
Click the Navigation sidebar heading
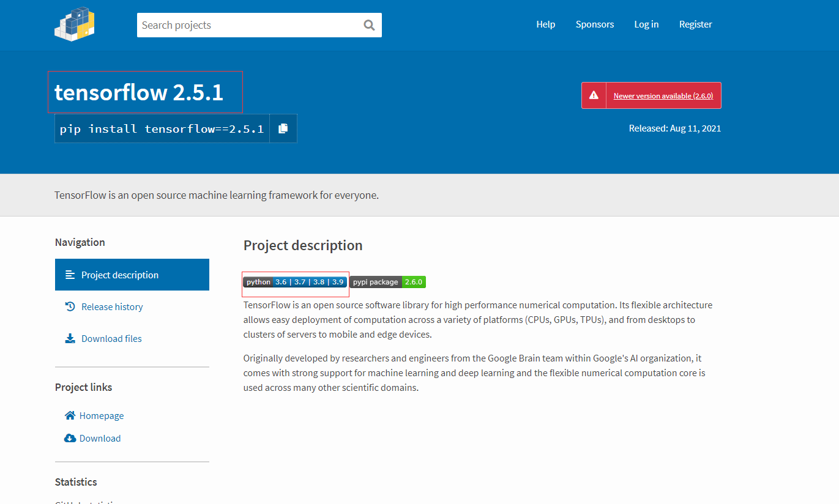coord(80,242)
